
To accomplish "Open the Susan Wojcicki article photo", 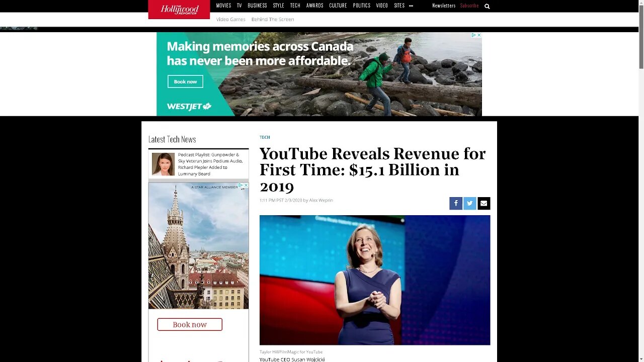I will [375, 280].
